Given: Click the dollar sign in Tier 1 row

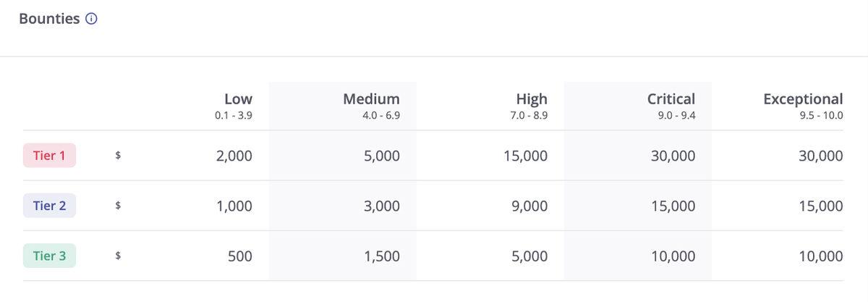Looking at the screenshot, I should pyautogui.click(x=117, y=156).
